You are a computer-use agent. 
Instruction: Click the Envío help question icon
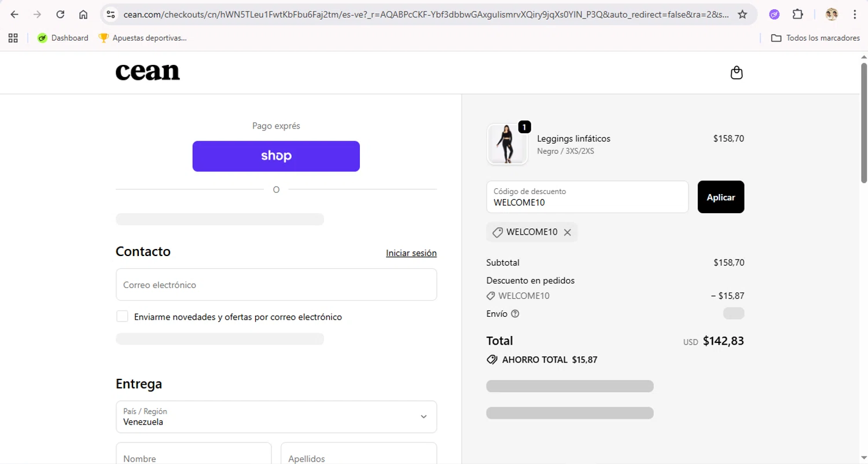point(515,314)
